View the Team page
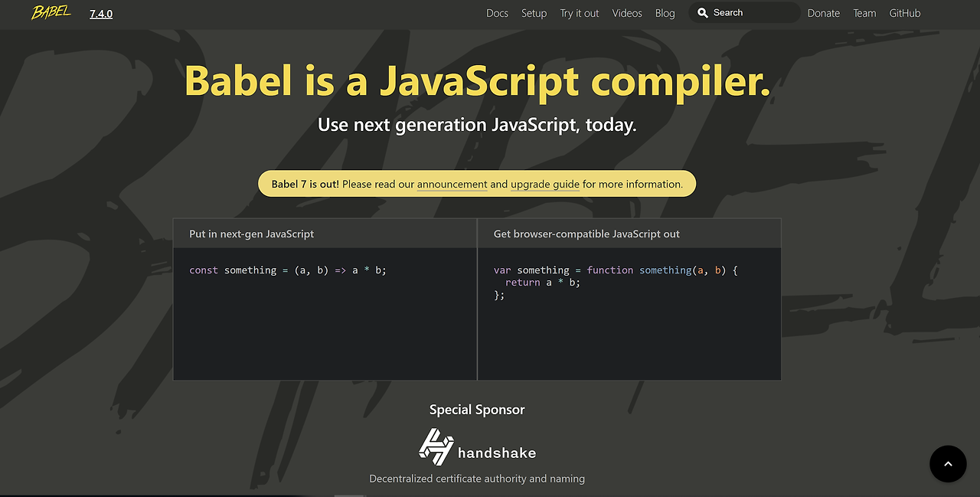The height and width of the screenshot is (497, 980). 864,13
